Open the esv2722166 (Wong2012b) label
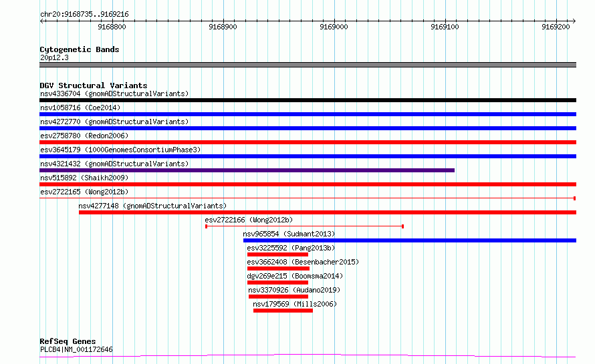595x364 pixels. click(x=249, y=220)
